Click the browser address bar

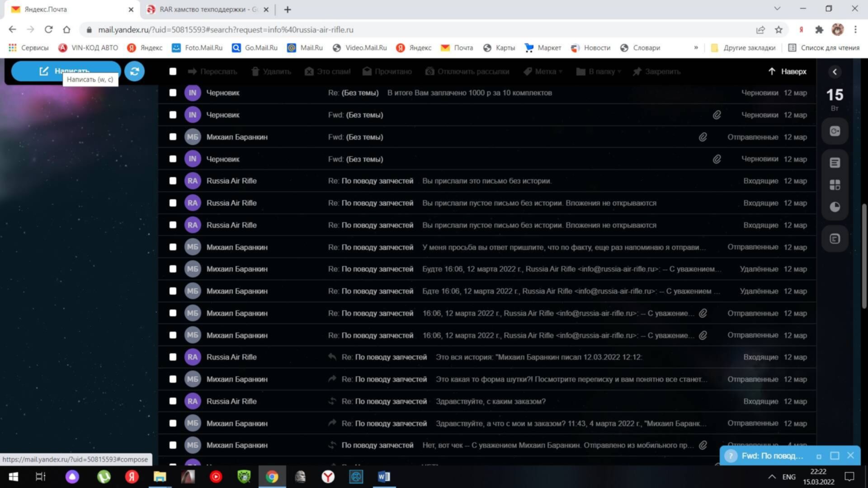(416, 30)
